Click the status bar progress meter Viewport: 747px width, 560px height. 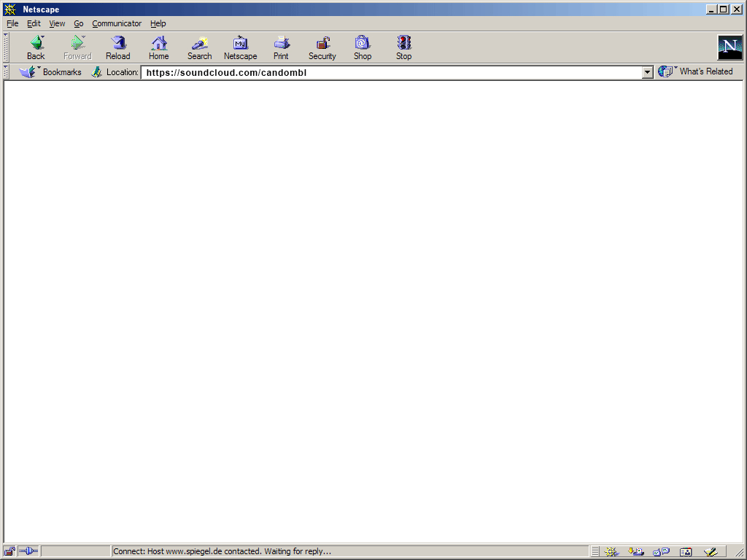(76, 551)
